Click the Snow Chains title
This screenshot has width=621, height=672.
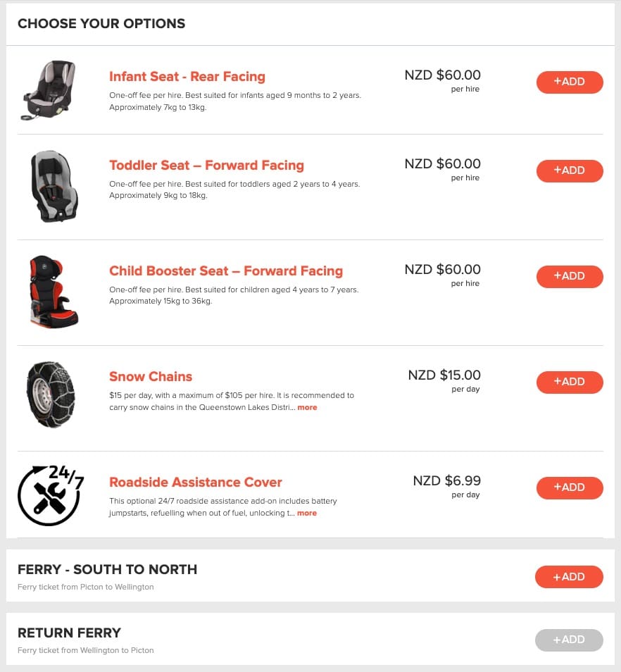[151, 377]
